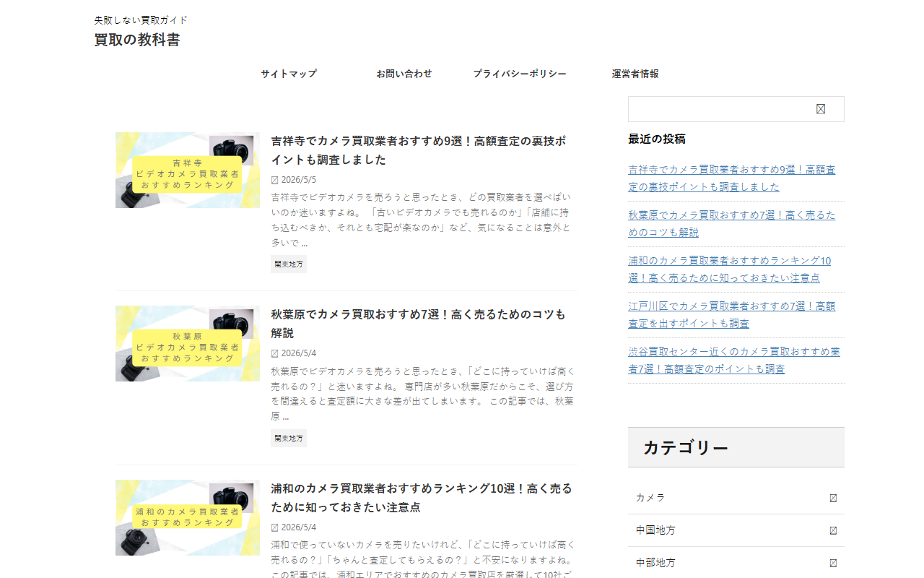Open recent post link 渋谷買取センター近く in sidebar
This screenshot has width=924, height=578.
click(x=734, y=361)
